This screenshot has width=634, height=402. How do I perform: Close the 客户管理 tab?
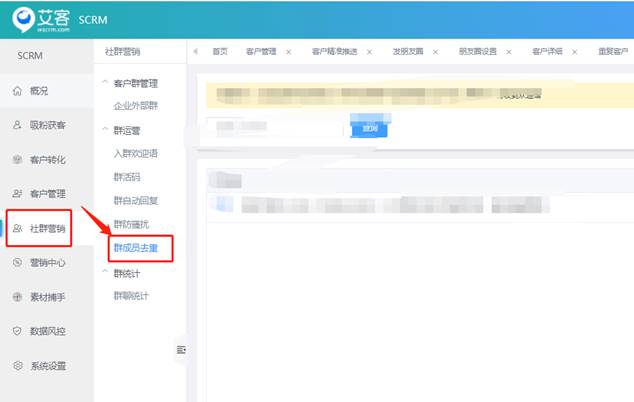(x=288, y=51)
